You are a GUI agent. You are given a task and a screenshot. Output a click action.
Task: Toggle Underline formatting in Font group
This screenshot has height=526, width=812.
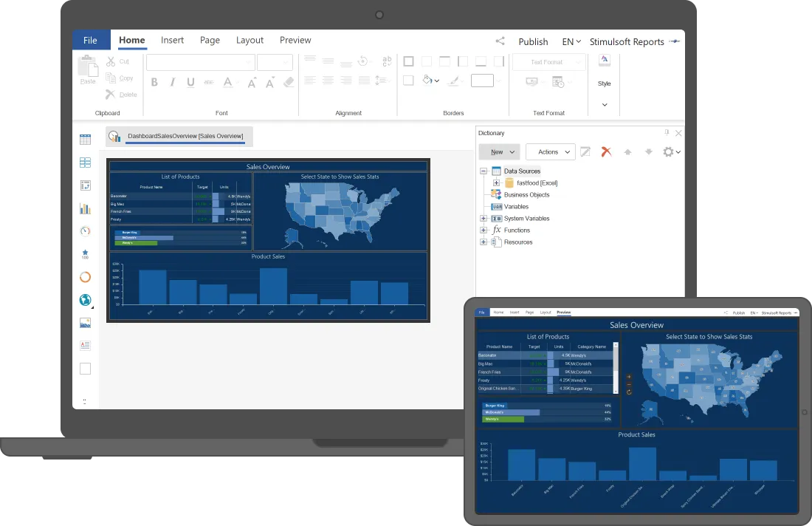(190, 82)
